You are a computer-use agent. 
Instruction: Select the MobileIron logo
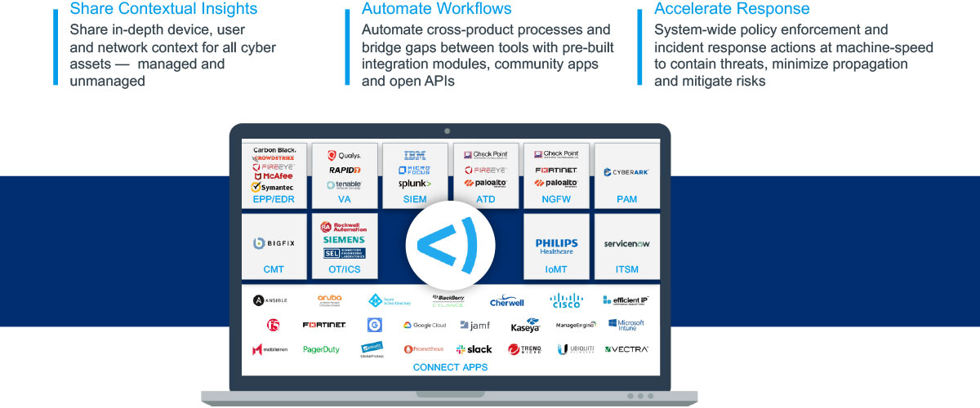[269, 349]
